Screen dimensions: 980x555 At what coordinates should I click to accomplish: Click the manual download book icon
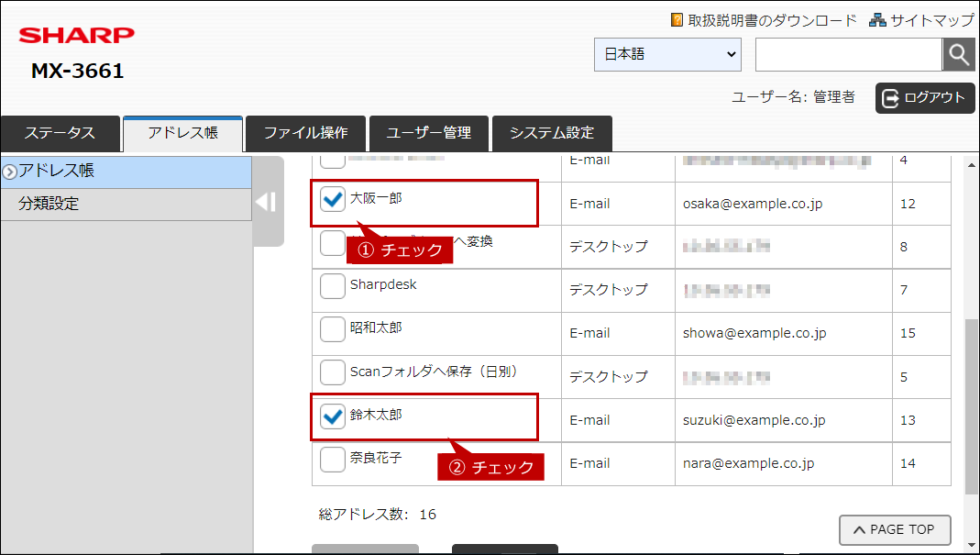click(x=677, y=20)
